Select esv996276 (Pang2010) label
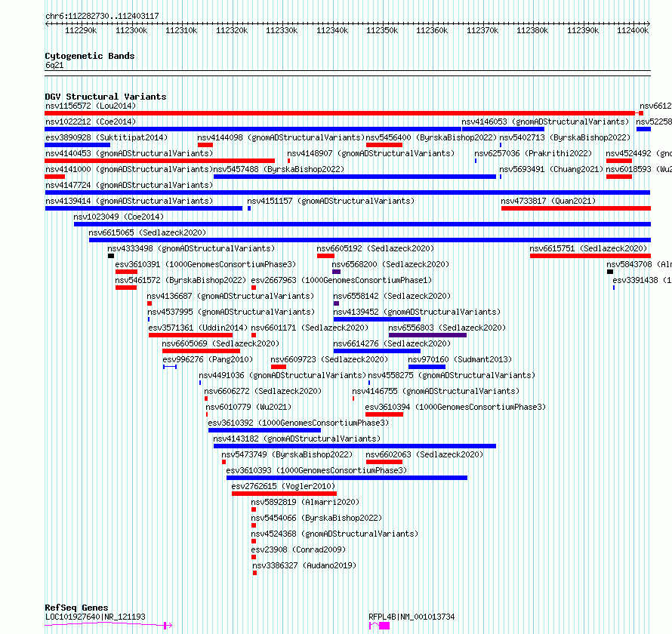 (208, 359)
